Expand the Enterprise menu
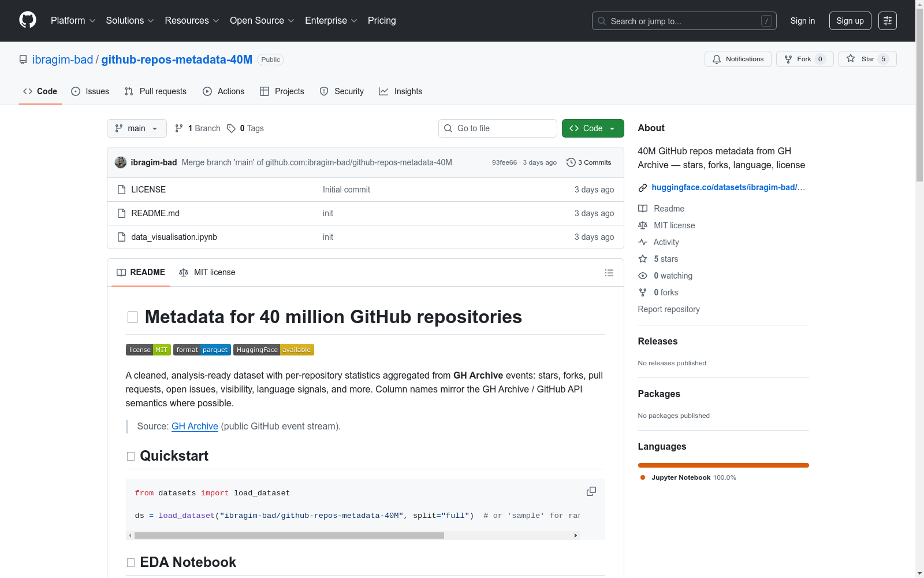Viewport: 924px width, 578px height. (x=331, y=21)
